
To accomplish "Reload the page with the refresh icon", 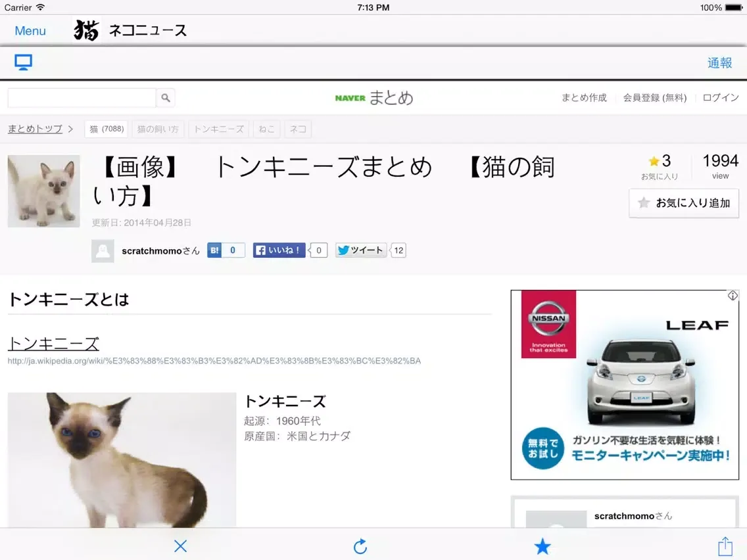I will pos(360,546).
